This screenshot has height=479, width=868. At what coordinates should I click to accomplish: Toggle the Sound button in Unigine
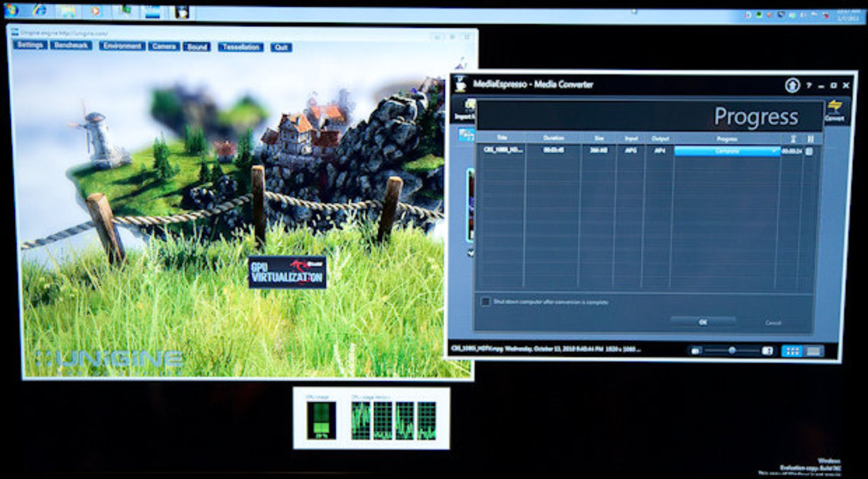(197, 47)
